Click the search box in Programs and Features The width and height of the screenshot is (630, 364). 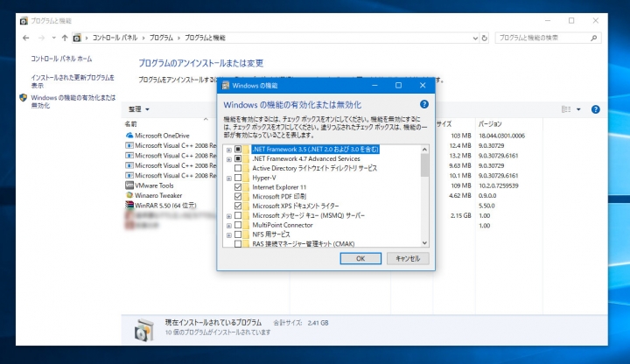(x=548, y=38)
